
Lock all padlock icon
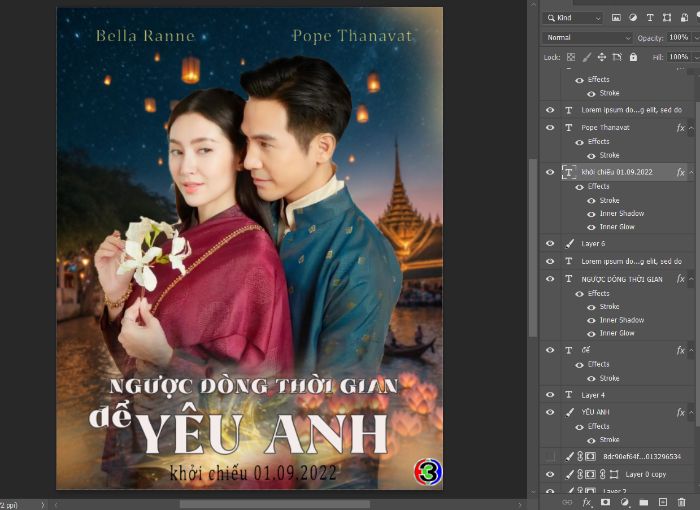tap(633, 57)
